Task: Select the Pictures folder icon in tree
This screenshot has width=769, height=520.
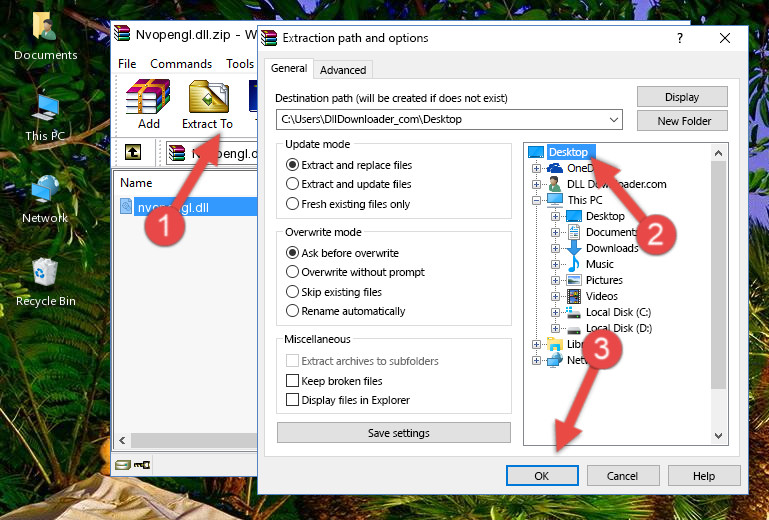Action: coord(574,280)
